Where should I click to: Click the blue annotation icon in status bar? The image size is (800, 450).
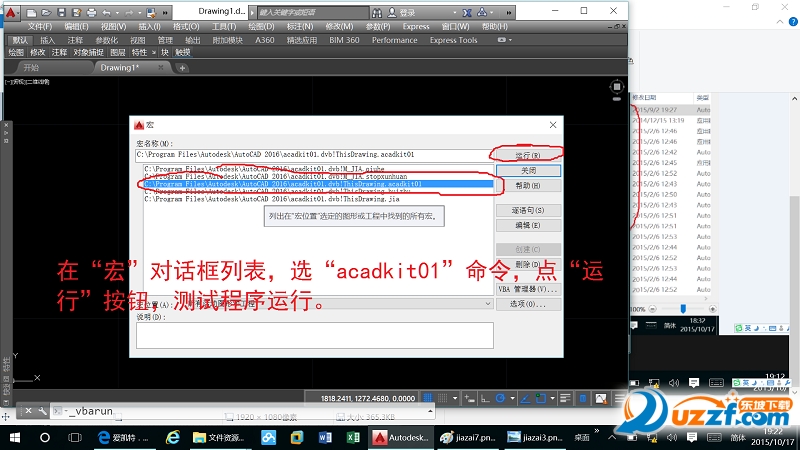tap(583, 398)
